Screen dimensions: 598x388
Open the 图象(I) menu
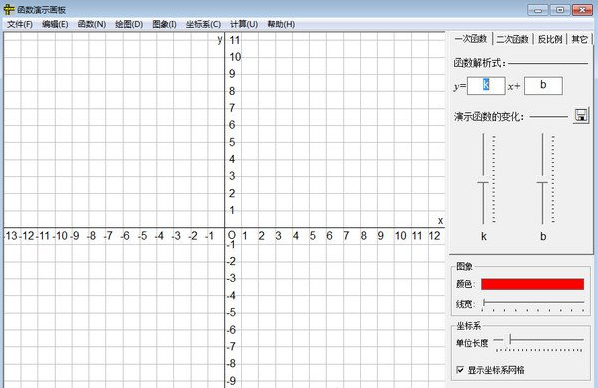pos(164,24)
